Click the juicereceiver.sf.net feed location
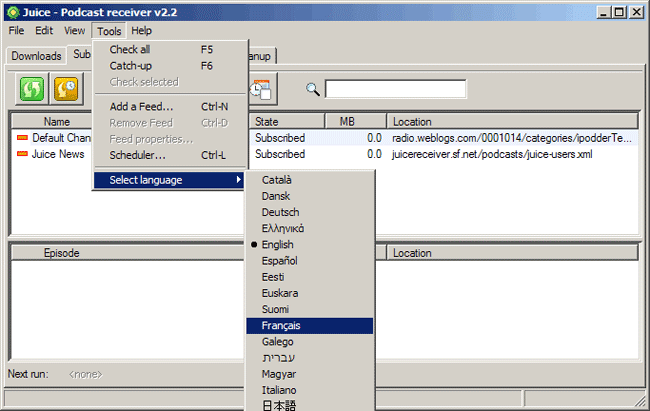Screen dimensions: 650x411 [x=492, y=154]
